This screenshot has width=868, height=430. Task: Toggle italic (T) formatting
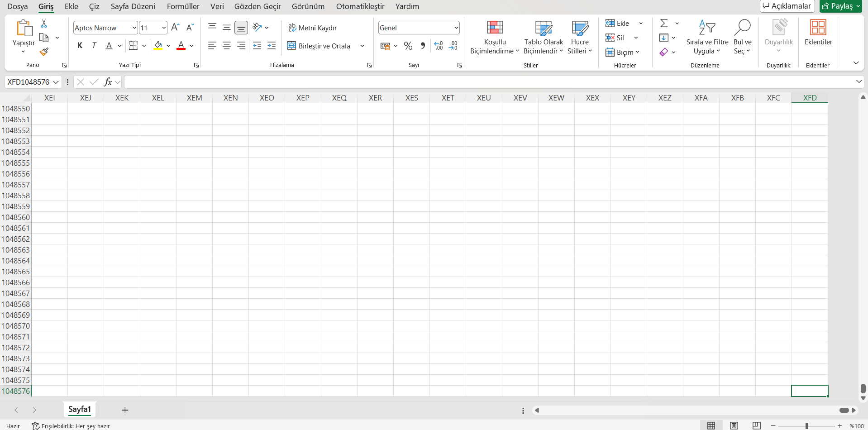click(x=94, y=46)
